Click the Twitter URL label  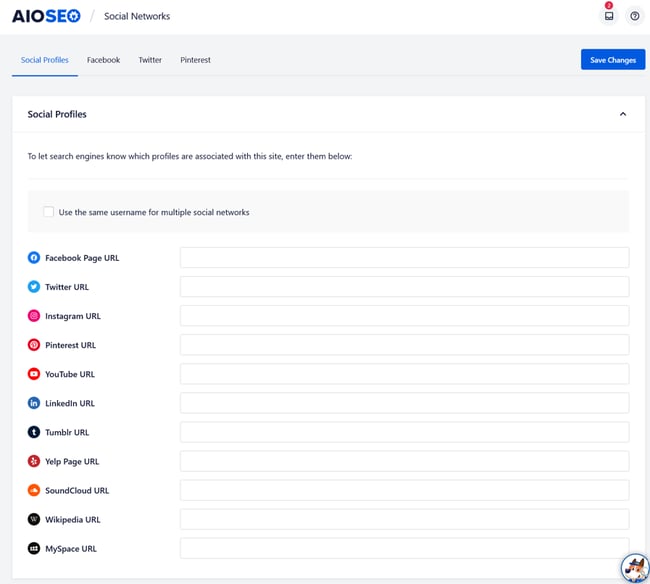(67, 287)
